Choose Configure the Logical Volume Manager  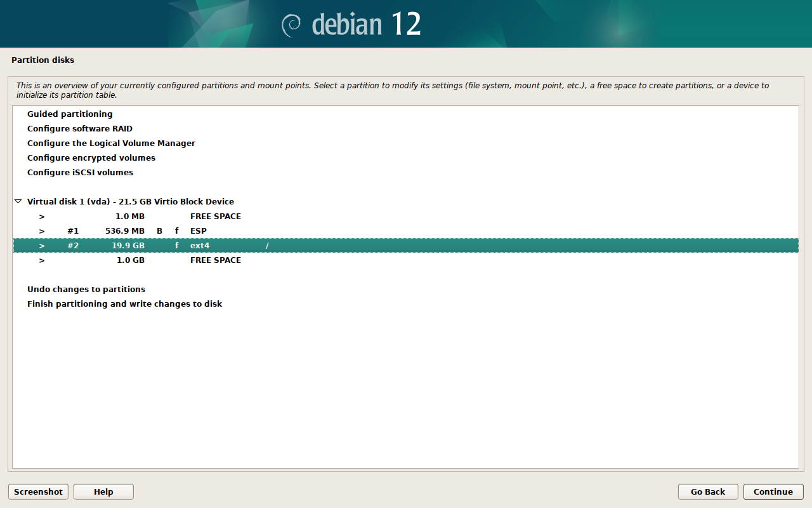(x=111, y=144)
